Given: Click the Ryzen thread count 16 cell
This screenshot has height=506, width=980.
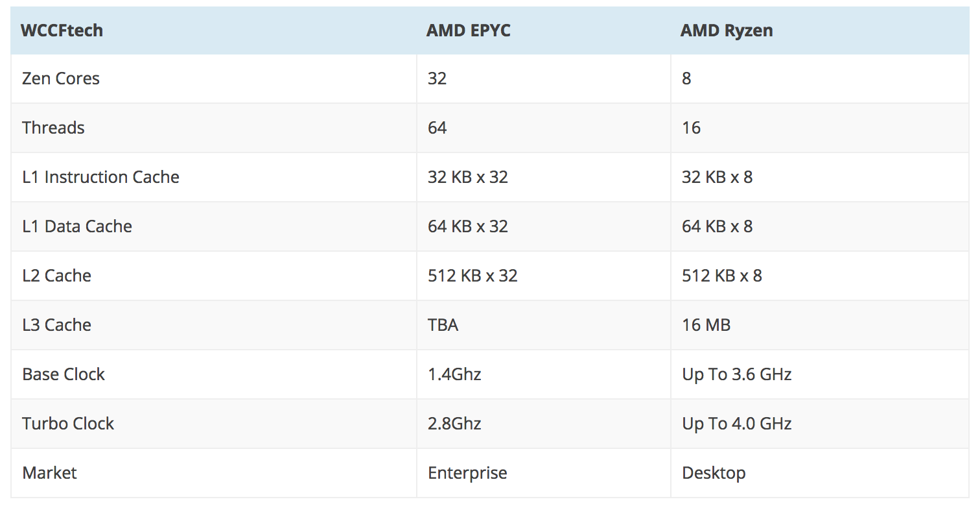Looking at the screenshot, I should [691, 128].
